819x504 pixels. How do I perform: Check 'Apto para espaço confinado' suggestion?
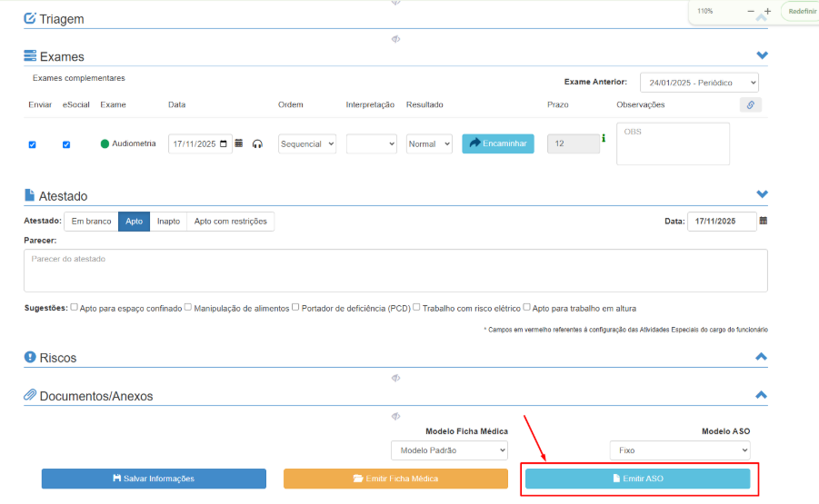tap(75, 307)
